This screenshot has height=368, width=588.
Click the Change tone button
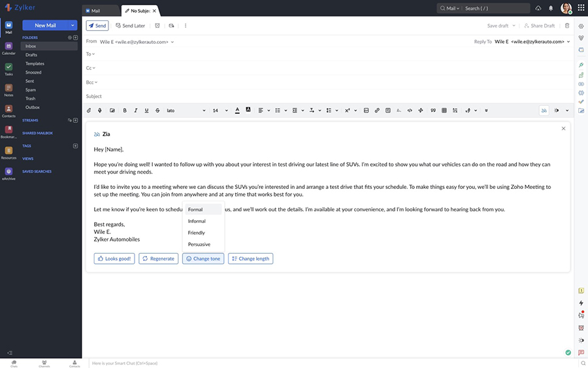click(203, 258)
